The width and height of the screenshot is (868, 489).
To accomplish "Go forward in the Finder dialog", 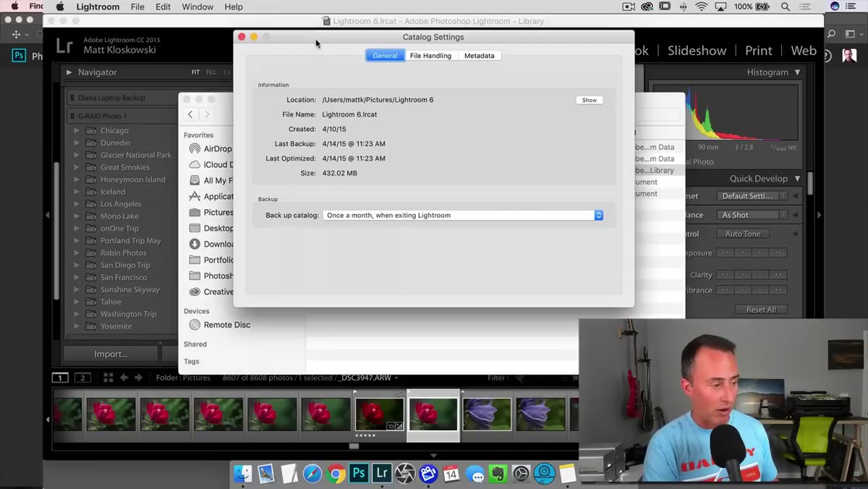I will [207, 114].
